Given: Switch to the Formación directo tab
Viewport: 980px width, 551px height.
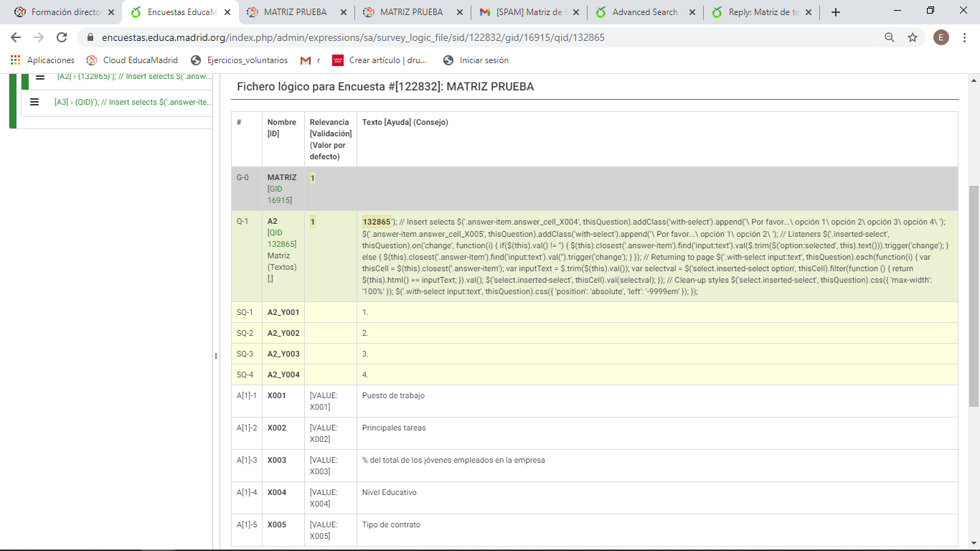Looking at the screenshot, I should 65,12.
